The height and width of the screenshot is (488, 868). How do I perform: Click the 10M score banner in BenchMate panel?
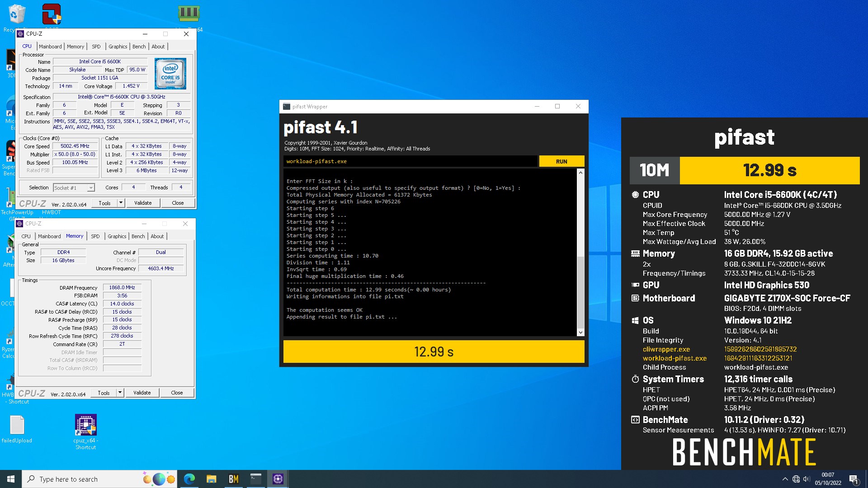pyautogui.click(x=745, y=170)
